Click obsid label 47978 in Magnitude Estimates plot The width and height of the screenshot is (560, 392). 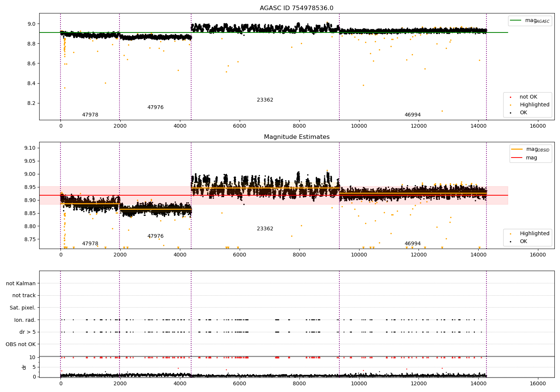click(x=90, y=244)
